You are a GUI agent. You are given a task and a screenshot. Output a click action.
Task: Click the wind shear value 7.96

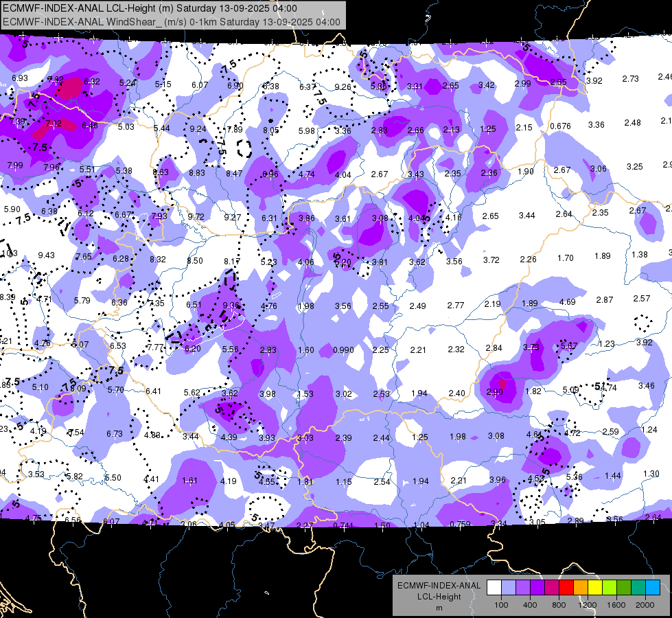(51, 168)
